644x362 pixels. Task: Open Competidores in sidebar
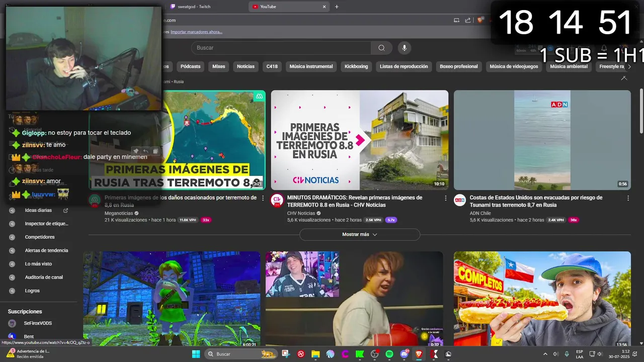pos(39,237)
